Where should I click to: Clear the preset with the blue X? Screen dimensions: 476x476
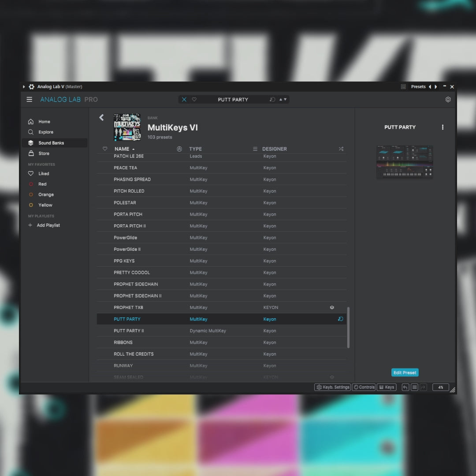pyautogui.click(x=184, y=99)
